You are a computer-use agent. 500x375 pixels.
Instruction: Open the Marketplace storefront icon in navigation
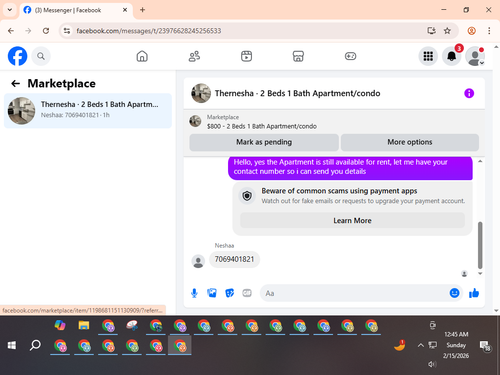(298, 56)
